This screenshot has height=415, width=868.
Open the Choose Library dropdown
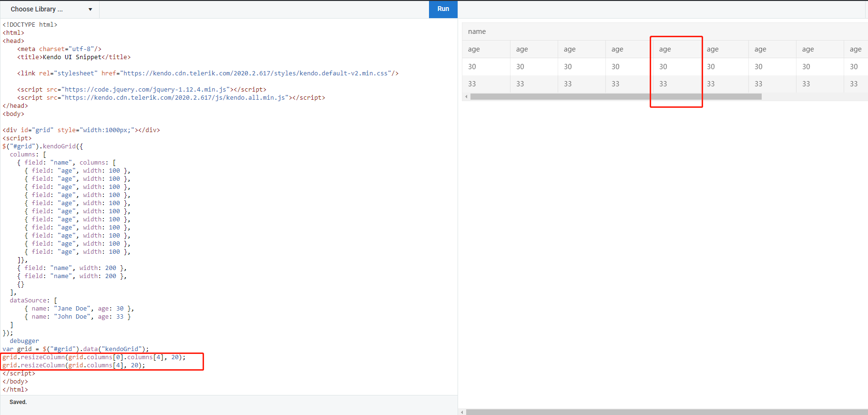pos(51,9)
